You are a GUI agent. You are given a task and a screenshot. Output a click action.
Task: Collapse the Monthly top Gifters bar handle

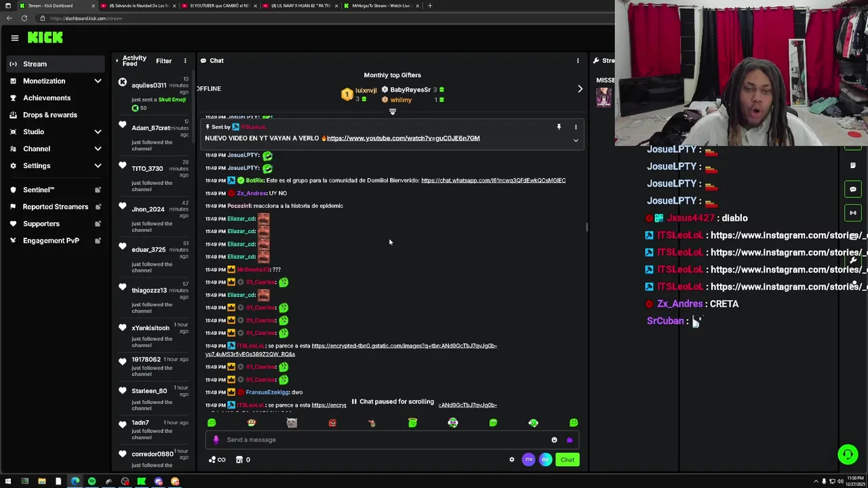click(392, 112)
